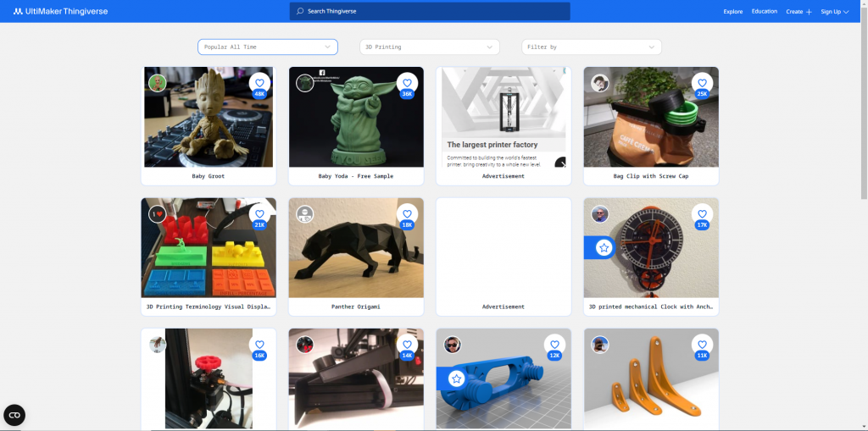Open creator avatar on red knob card

tap(157, 344)
